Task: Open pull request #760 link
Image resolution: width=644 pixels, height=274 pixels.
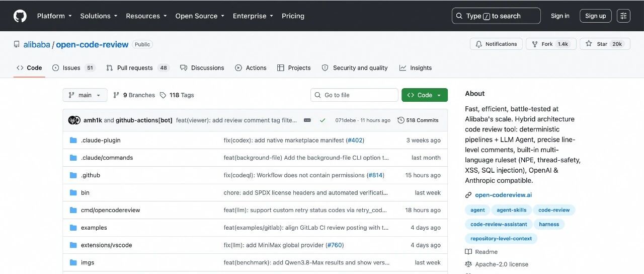Action: (x=335, y=245)
